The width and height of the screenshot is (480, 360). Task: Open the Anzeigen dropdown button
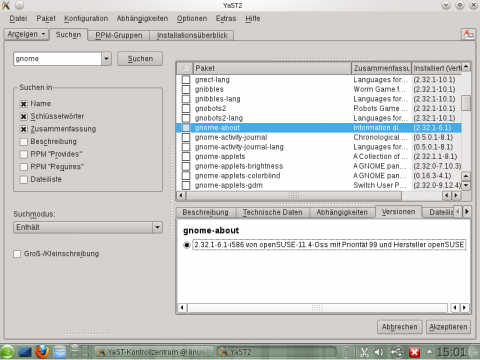pyautogui.click(x=26, y=34)
